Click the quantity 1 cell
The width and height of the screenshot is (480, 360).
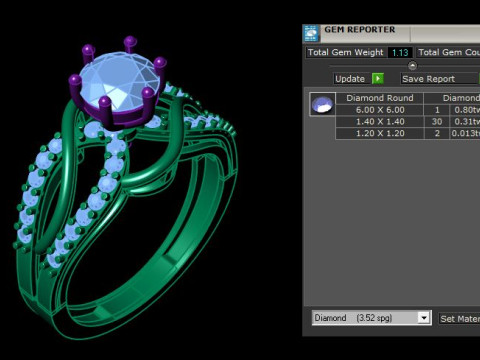[x=437, y=110]
